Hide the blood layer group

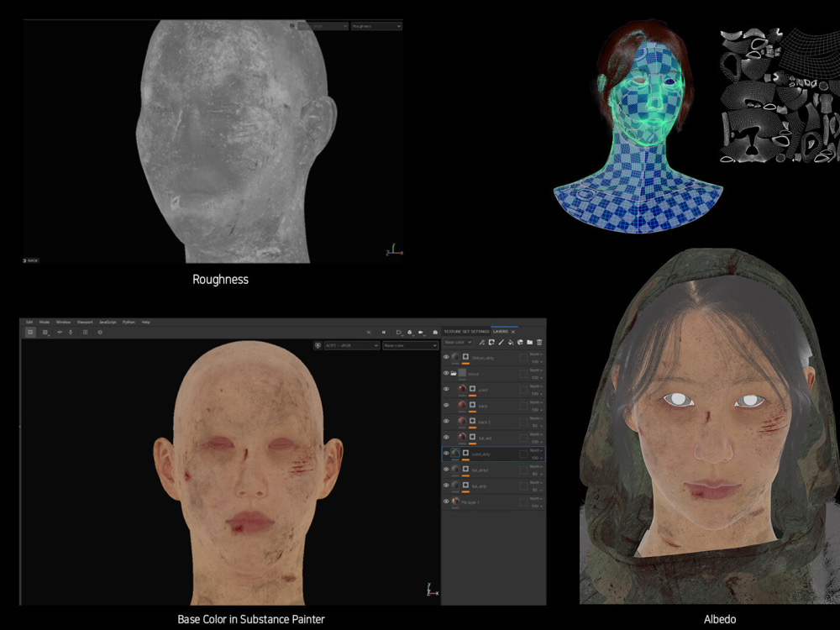pyautogui.click(x=445, y=373)
